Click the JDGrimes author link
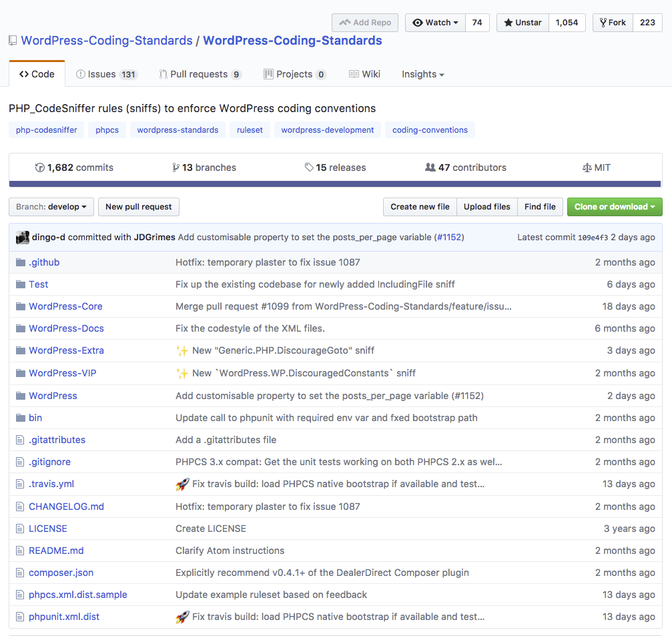The image size is (672, 636). (x=154, y=238)
